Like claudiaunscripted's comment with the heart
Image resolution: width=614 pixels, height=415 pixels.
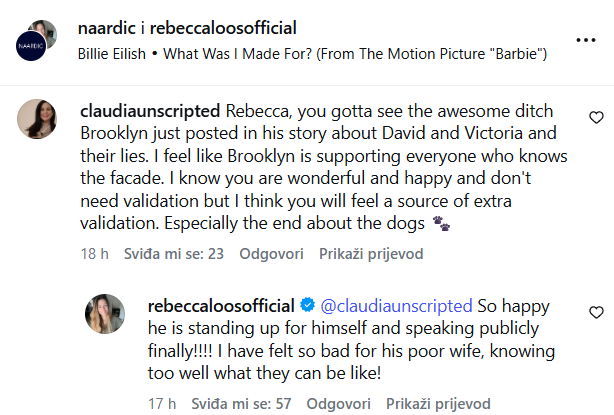pyautogui.click(x=597, y=117)
